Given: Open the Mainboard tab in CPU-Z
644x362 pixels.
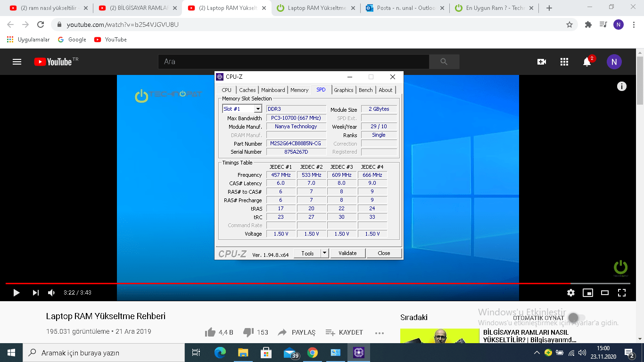Looking at the screenshot, I should coord(273,90).
